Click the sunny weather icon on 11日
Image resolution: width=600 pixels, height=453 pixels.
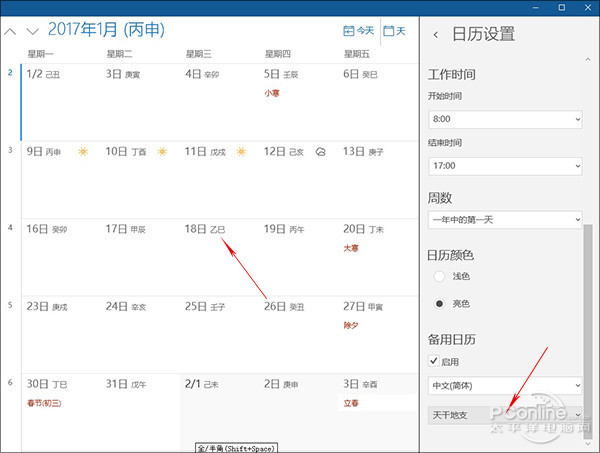(x=241, y=152)
